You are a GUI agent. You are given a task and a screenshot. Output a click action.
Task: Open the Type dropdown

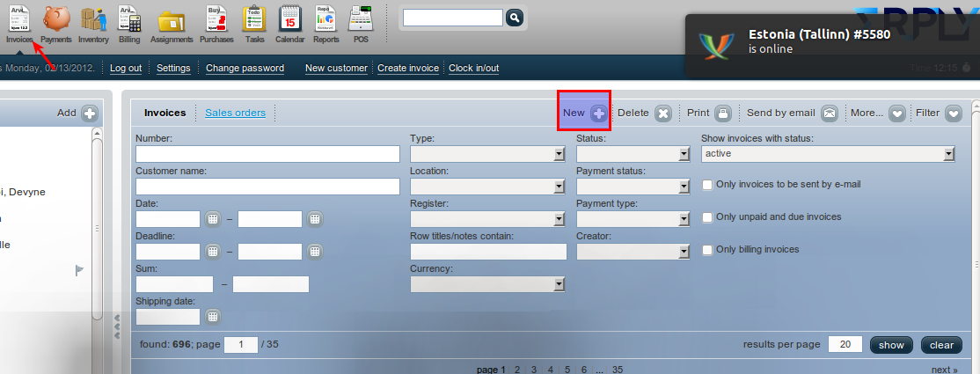coord(487,154)
